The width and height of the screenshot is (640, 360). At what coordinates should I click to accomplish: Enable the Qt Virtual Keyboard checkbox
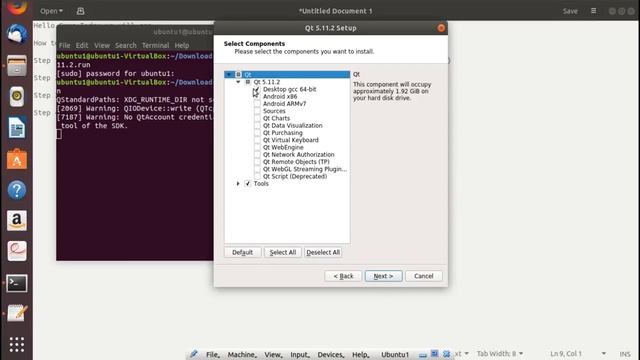point(257,140)
